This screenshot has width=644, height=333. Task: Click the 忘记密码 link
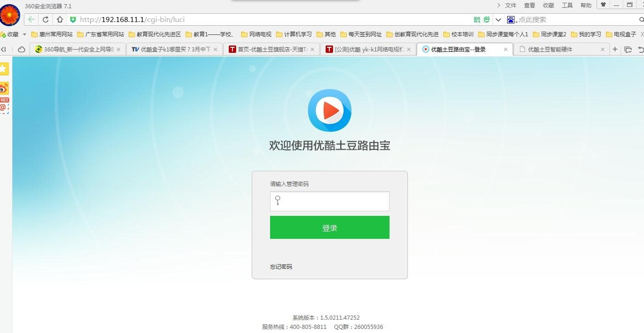[x=281, y=266]
